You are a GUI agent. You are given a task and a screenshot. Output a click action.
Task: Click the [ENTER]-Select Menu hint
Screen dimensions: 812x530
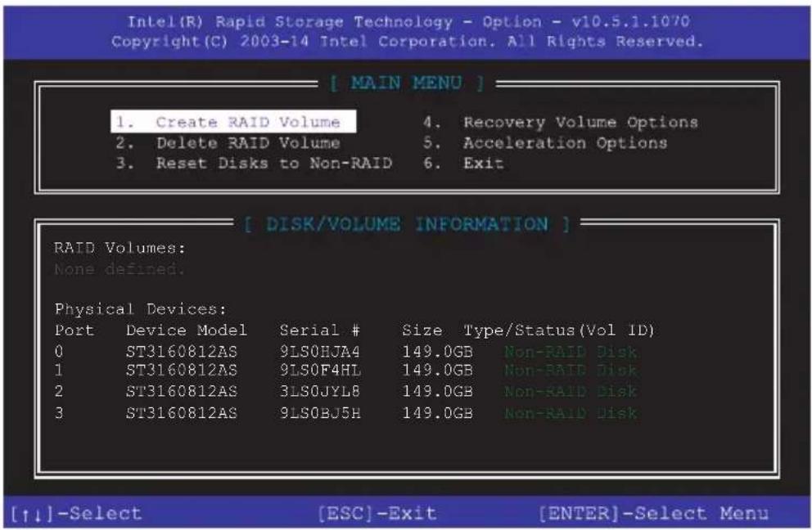tap(653, 514)
